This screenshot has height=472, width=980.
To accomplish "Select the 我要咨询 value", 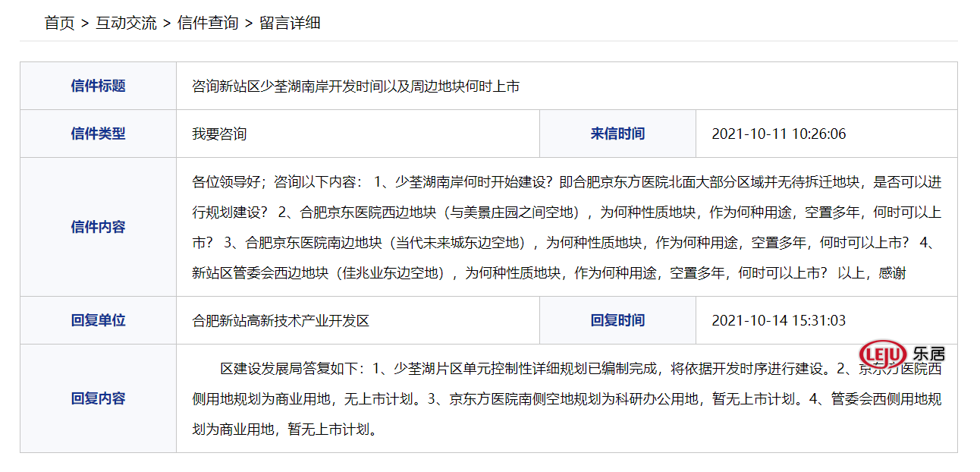I will pyautogui.click(x=219, y=134).
